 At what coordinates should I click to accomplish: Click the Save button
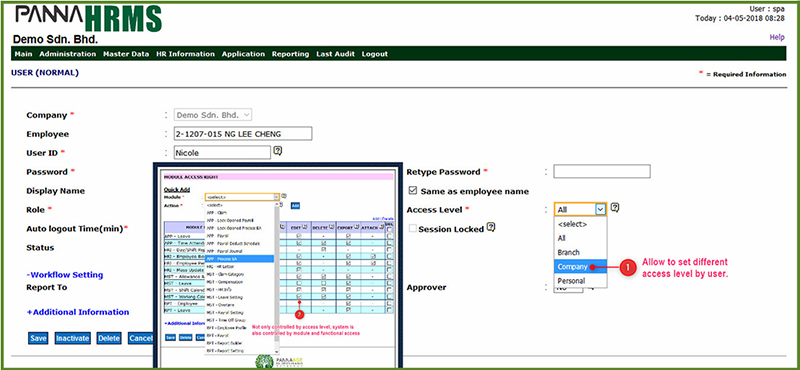pos(38,338)
